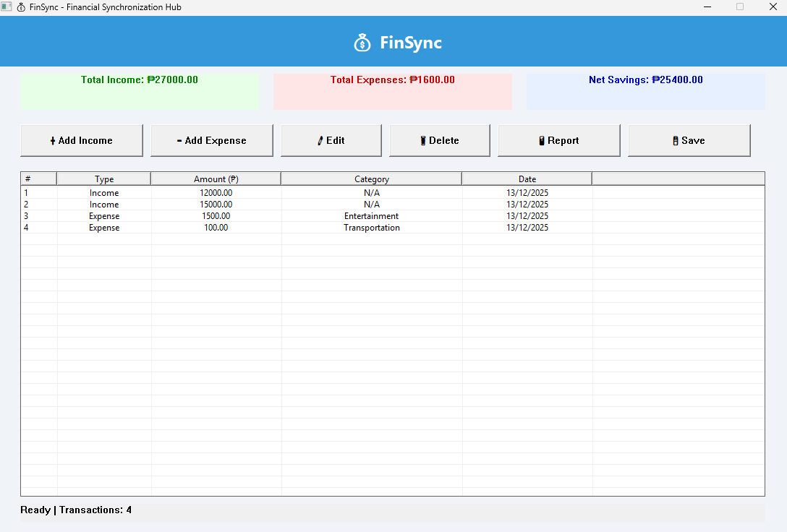Click the Ready | Transactions: 4 status text
This screenshot has height=532, width=787.
pos(76,510)
